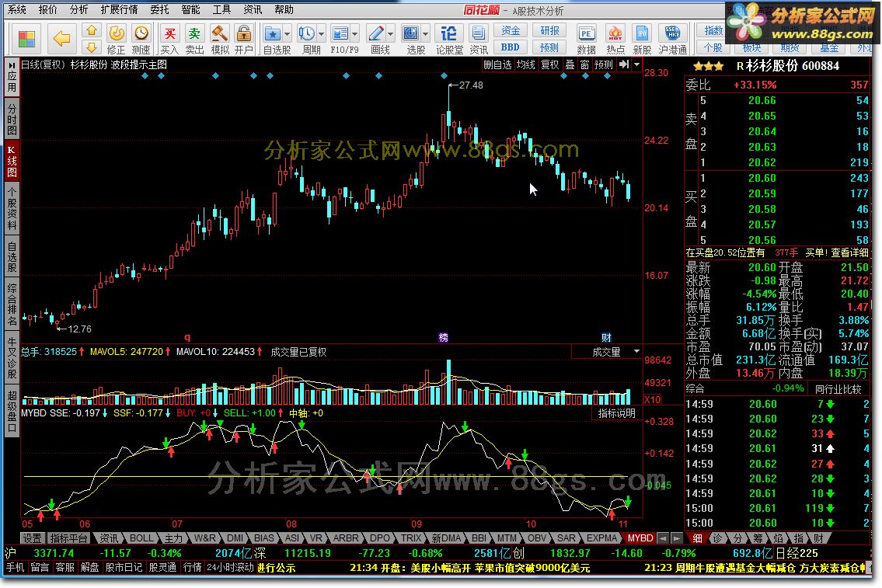882x588 pixels.
Task: Expand the 选股 dropdown arrow
Action: (x=425, y=34)
